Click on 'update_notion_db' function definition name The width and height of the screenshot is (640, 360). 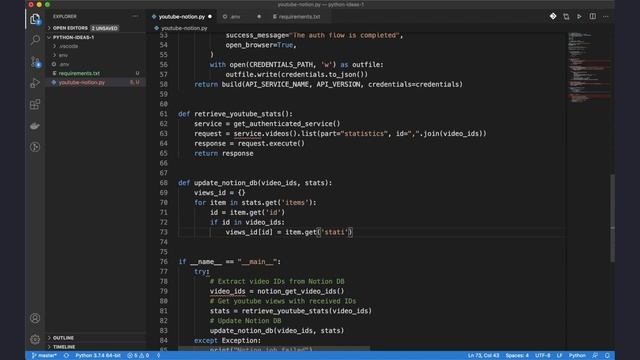[x=225, y=183]
